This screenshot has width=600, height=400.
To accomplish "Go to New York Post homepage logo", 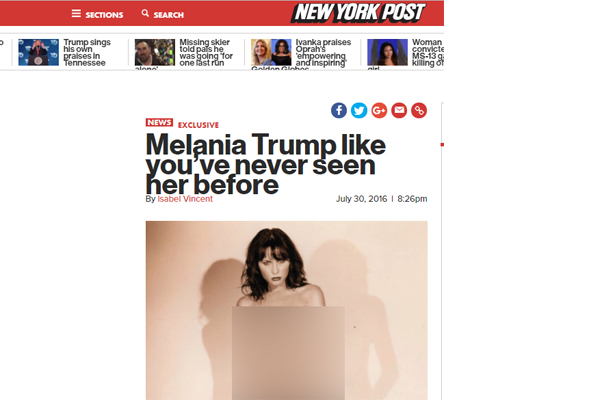I will click(x=359, y=13).
